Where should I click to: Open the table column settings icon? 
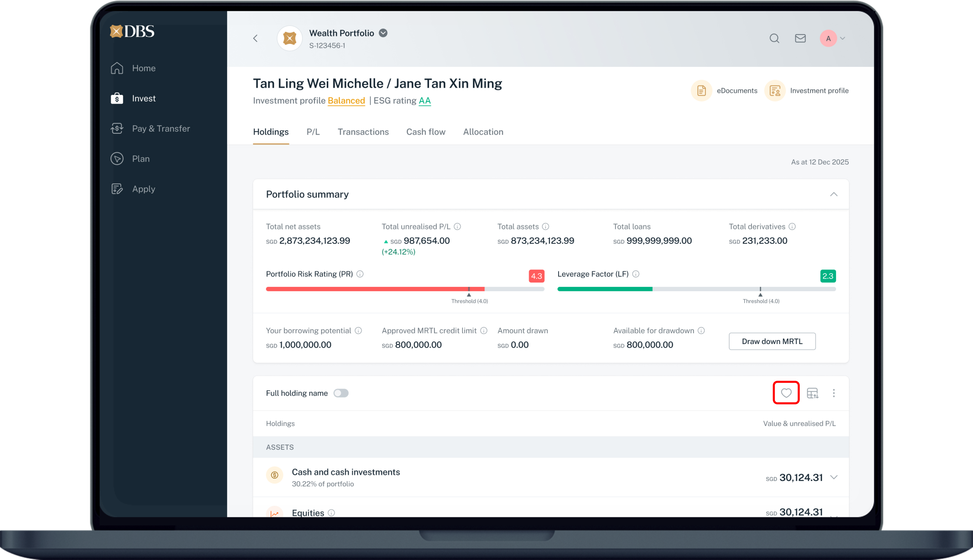(x=812, y=393)
